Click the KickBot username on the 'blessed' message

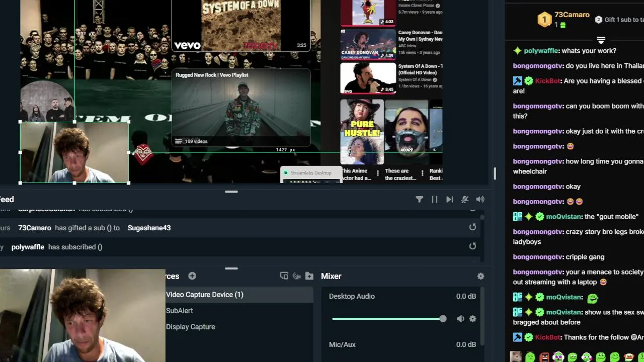click(547, 81)
